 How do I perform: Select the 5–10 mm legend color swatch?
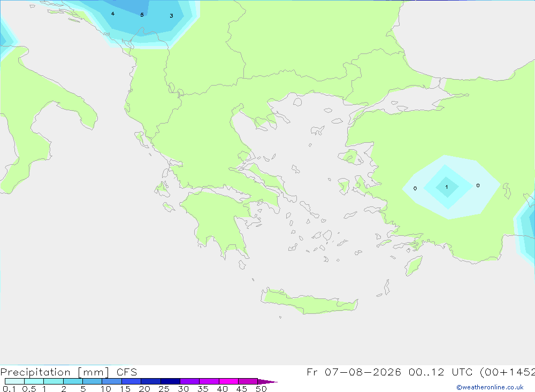coord(93,381)
